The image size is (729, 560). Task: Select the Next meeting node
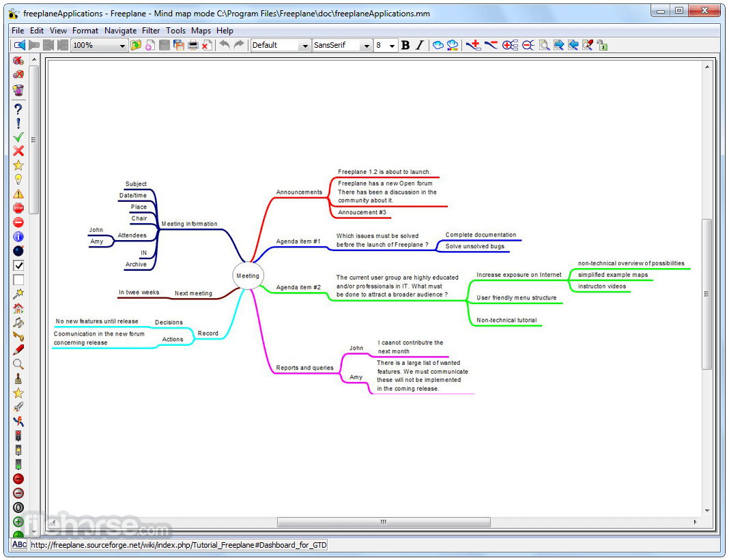(x=193, y=293)
